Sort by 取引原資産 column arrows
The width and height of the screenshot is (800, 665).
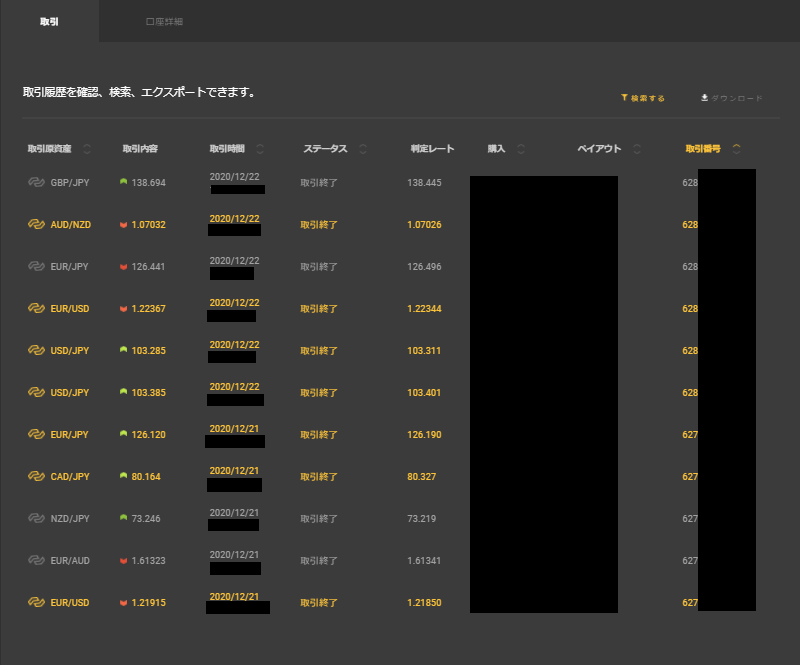point(87,149)
